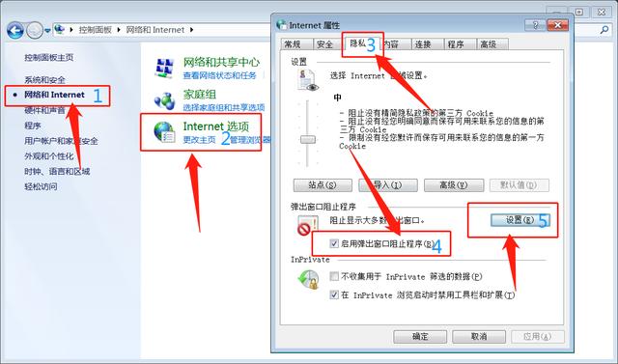This screenshot has width=618, height=364.
Task: Click the privacy settings document-eye icon
Action: coord(308,80)
